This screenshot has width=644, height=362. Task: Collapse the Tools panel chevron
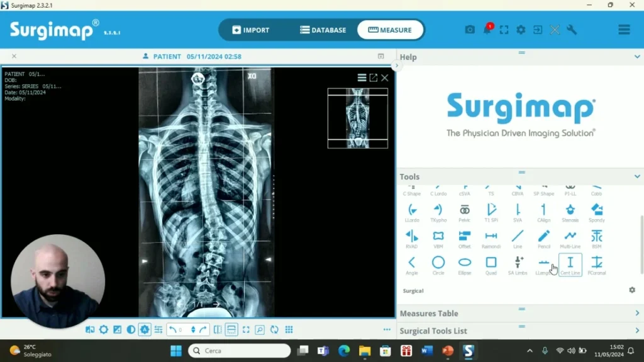tap(637, 176)
